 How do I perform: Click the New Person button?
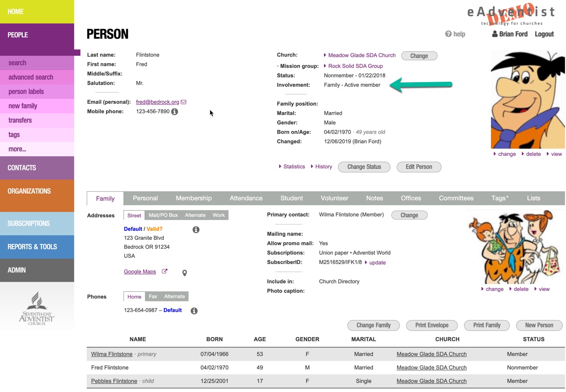(x=539, y=325)
